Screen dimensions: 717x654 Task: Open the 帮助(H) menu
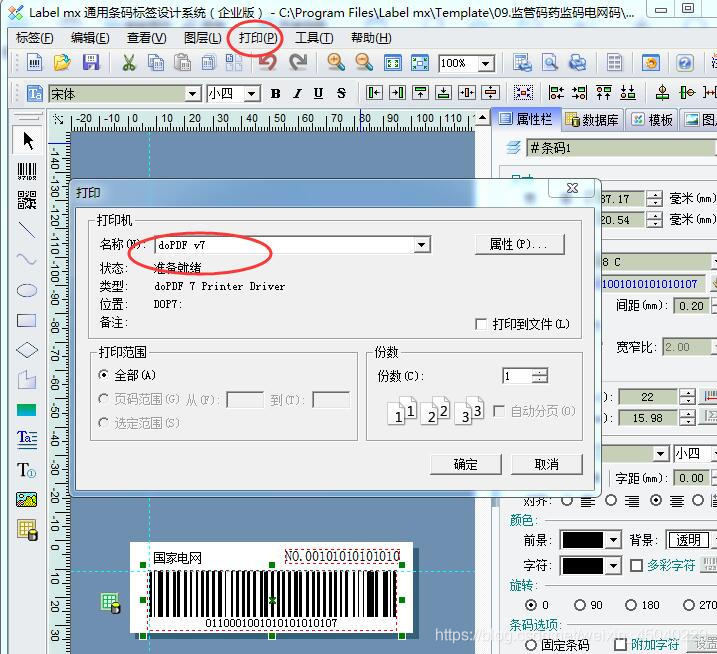tap(371, 38)
